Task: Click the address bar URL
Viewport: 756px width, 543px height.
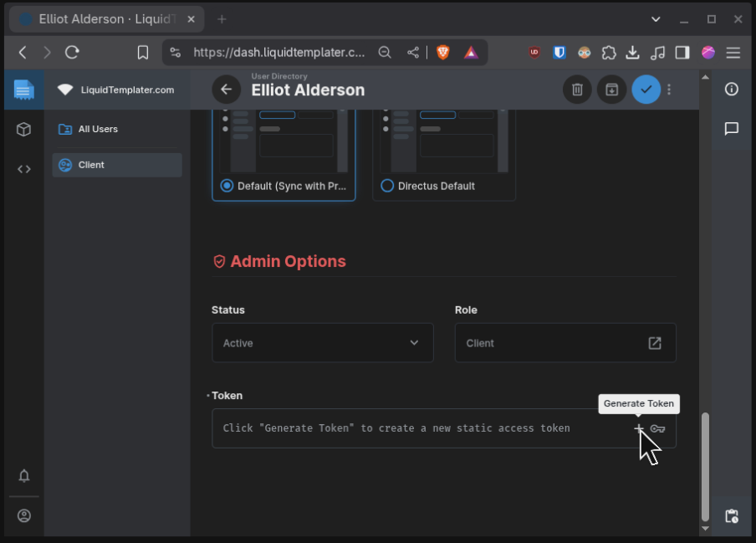Action: point(279,52)
